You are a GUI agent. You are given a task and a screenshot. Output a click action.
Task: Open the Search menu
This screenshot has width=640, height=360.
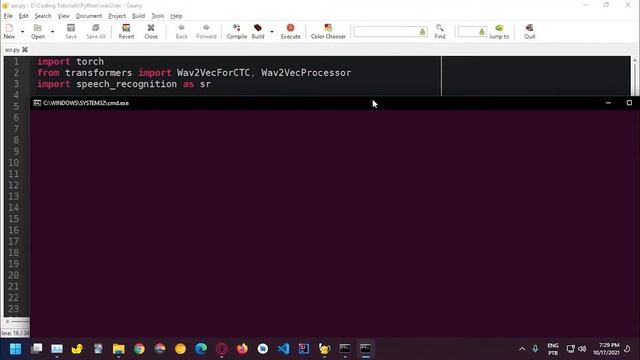[x=43, y=16]
